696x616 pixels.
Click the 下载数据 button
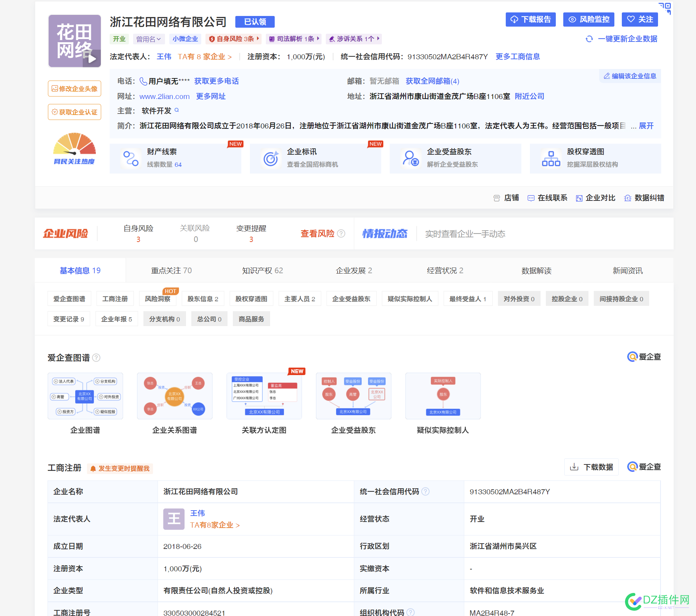tap(592, 467)
